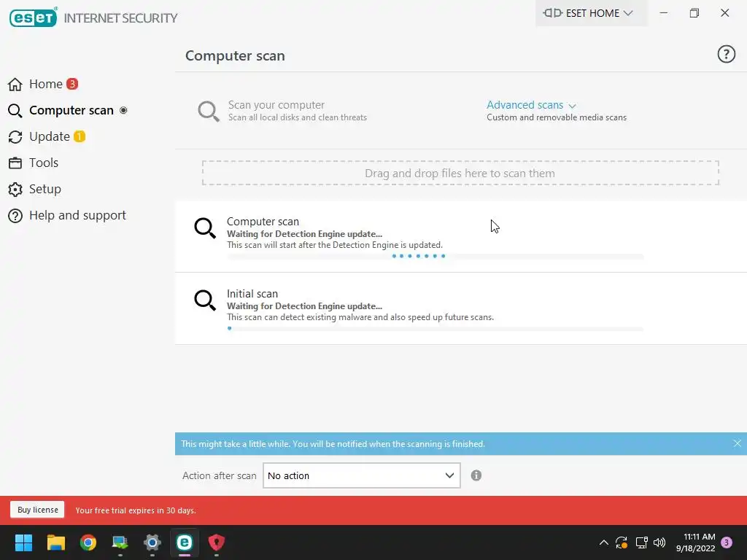The image size is (747, 560).
Task: Click the computer monitor taskbar icon
Action: 120,542
